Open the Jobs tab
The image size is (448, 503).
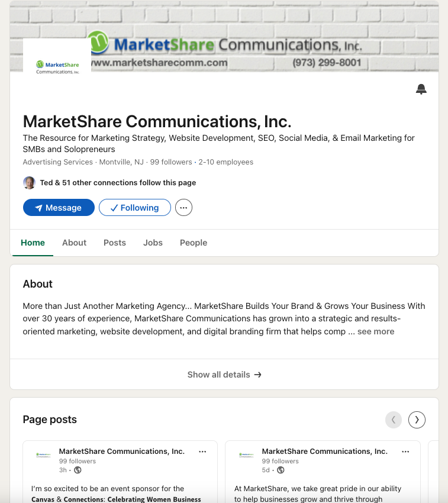[x=153, y=243]
